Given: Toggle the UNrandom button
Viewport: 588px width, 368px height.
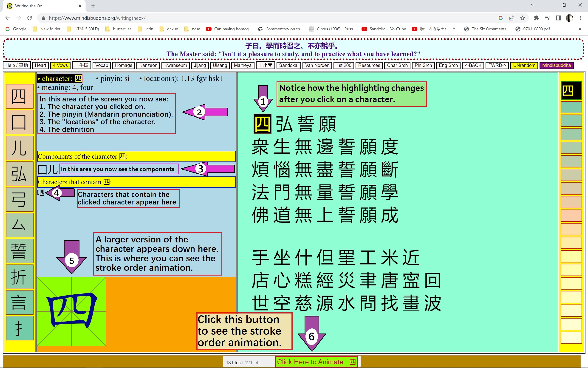Looking at the screenshot, I should pos(524,66).
